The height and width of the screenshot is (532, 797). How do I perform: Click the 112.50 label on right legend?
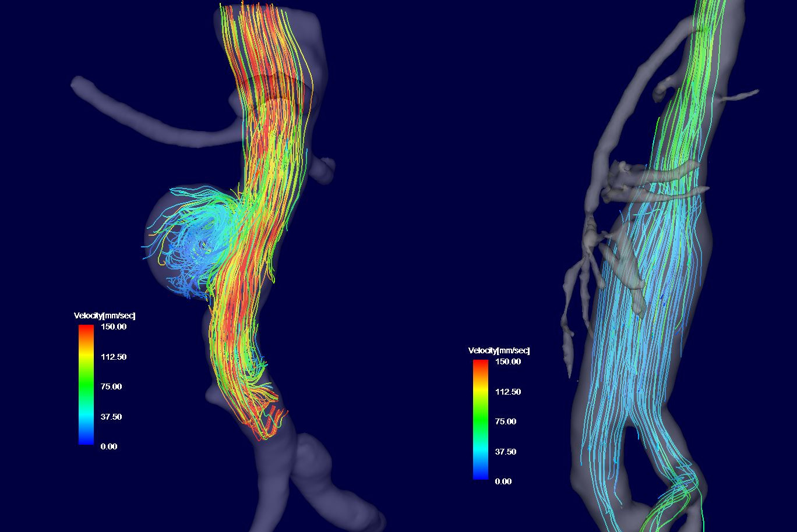tap(508, 392)
